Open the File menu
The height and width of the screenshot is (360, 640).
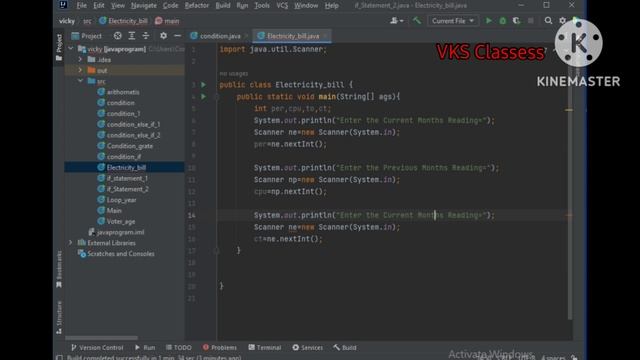pos(82,5)
